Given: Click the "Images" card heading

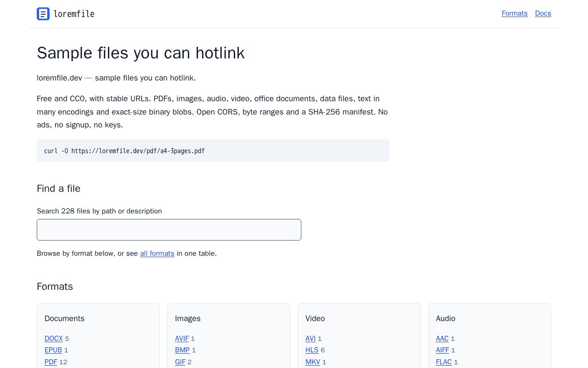Looking at the screenshot, I should click(x=188, y=318).
